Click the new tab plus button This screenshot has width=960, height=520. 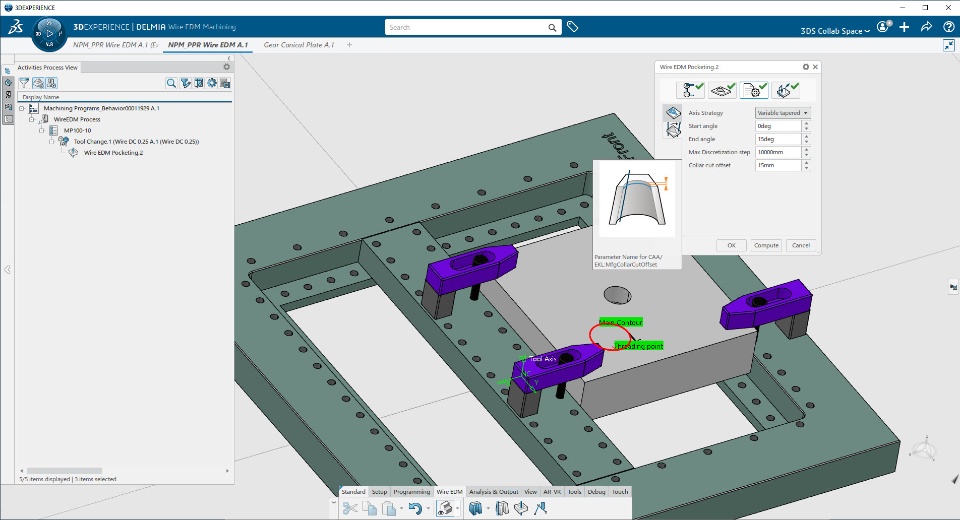click(x=350, y=45)
